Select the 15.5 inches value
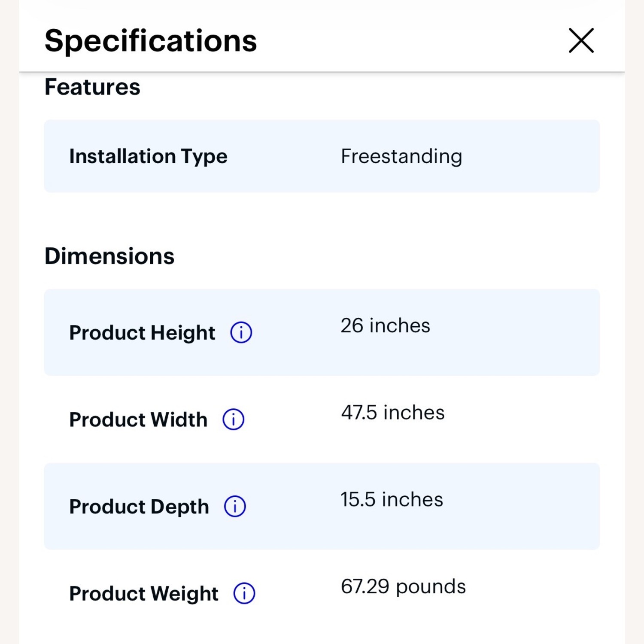 (392, 500)
